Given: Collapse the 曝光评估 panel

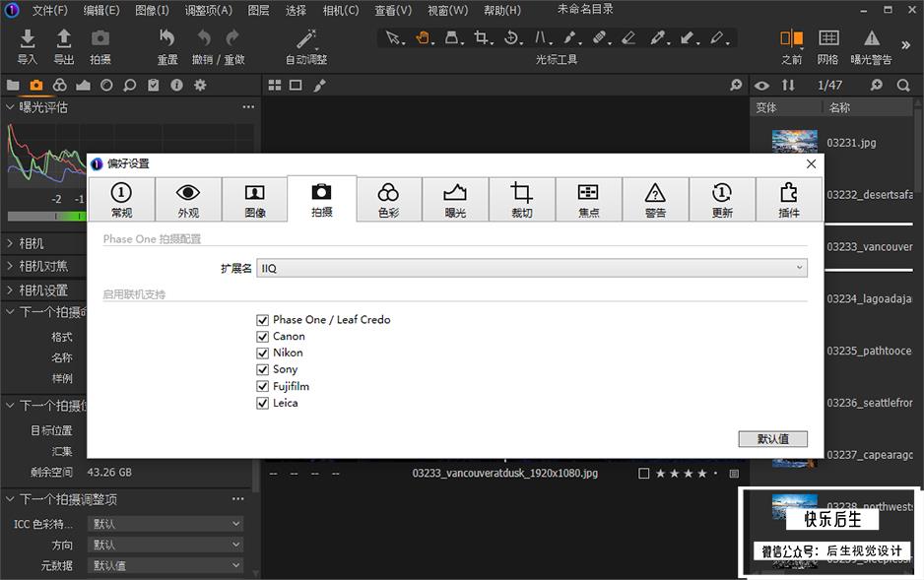Looking at the screenshot, I should 10,107.
